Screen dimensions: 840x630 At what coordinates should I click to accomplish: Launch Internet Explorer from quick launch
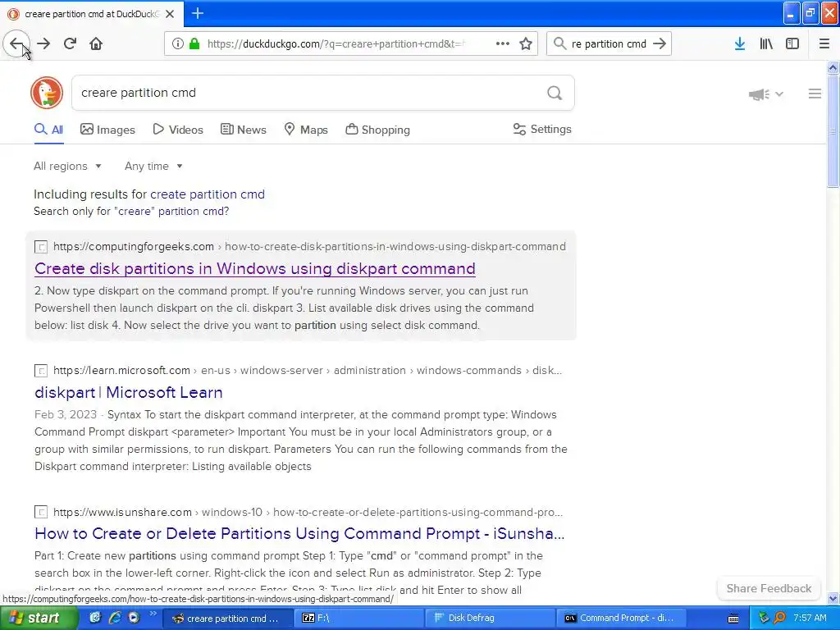tap(114, 618)
